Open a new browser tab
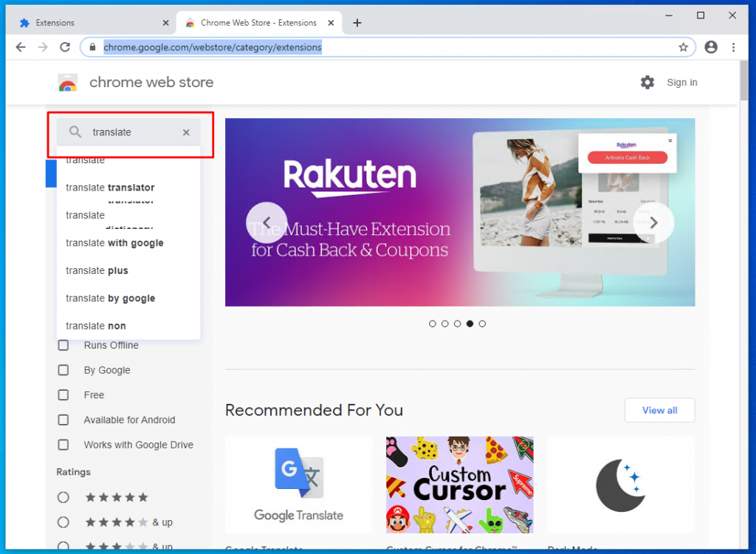This screenshot has width=756, height=554. [x=357, y=23]
